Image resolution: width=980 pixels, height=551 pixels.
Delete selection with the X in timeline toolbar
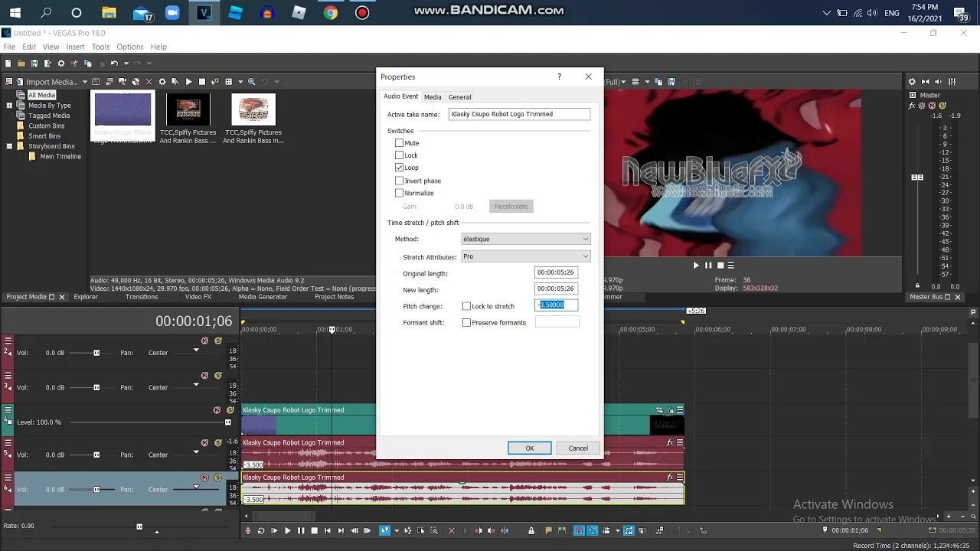[x=451, y=530]
